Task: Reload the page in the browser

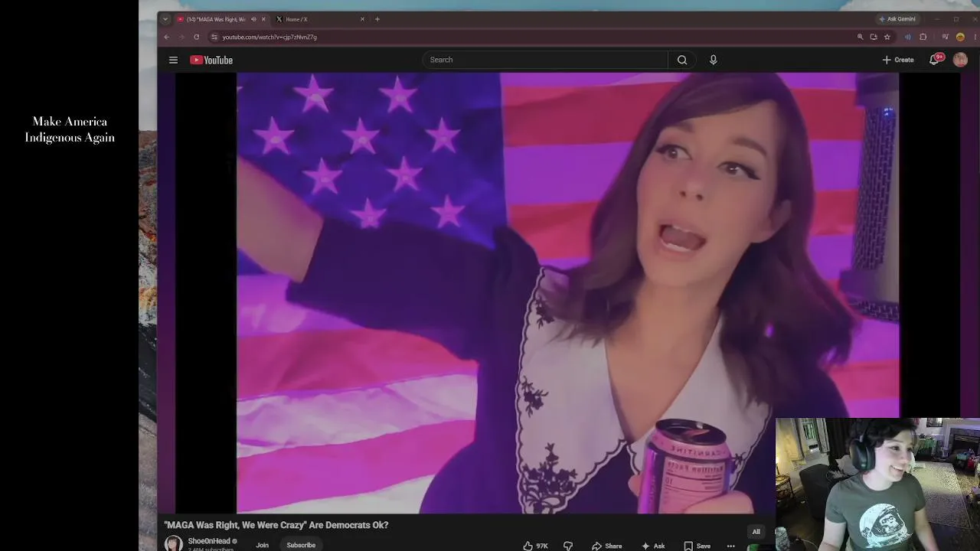Action: [197, 37]
